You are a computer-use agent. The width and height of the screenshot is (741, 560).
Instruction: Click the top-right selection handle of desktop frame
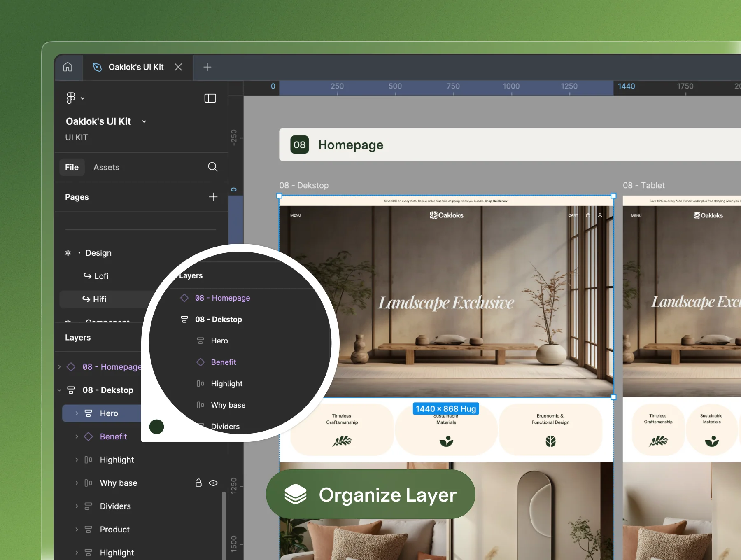613,196
